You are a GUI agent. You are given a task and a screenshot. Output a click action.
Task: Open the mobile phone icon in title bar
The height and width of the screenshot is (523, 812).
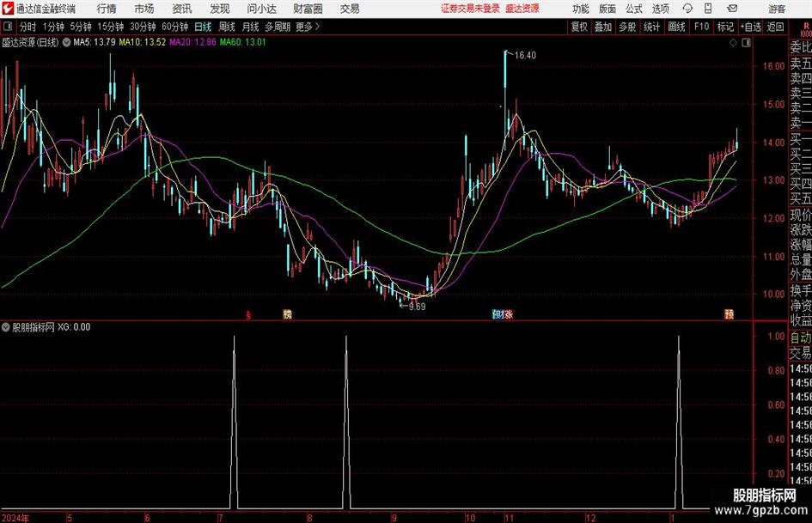[x=708, y=9]
